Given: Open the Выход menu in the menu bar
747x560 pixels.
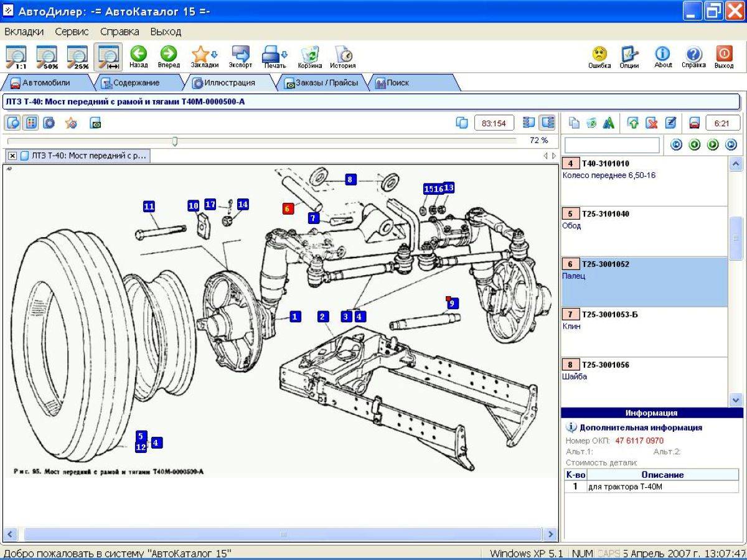Looking at the screenshot, I should [166, 31].
